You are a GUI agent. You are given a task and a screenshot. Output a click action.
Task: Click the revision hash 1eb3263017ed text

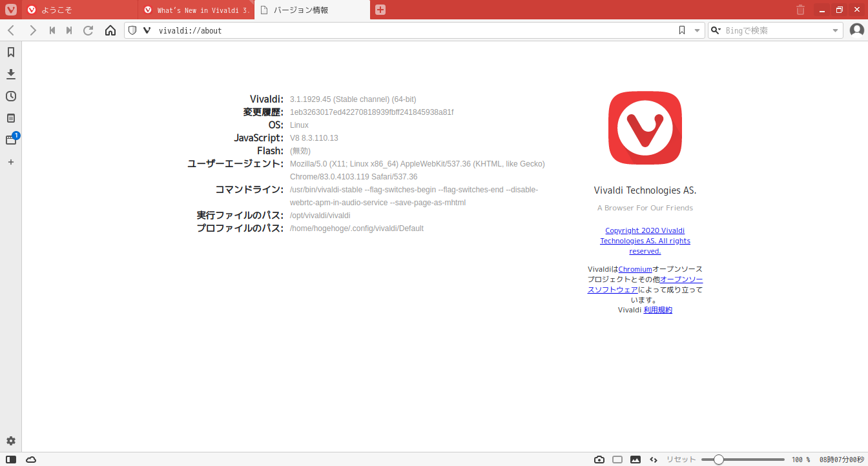371,112
